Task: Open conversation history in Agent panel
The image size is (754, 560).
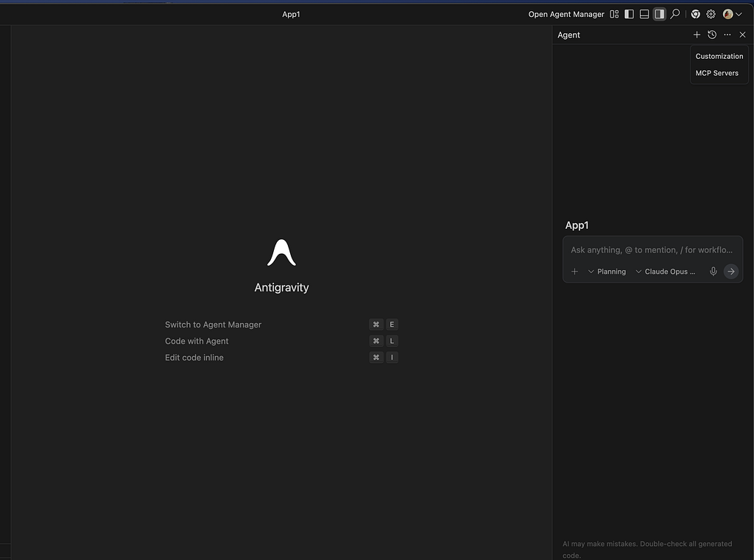Action: 711,34
